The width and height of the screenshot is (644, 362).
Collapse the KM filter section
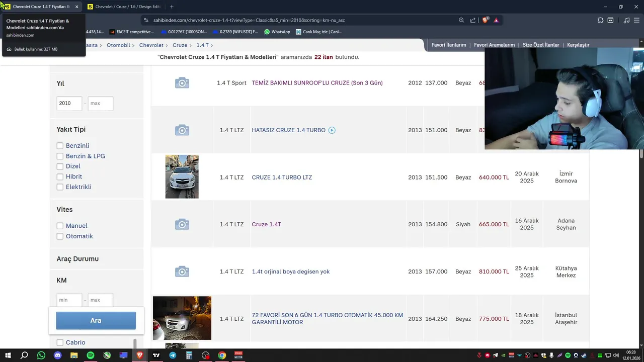coord(61,280)
